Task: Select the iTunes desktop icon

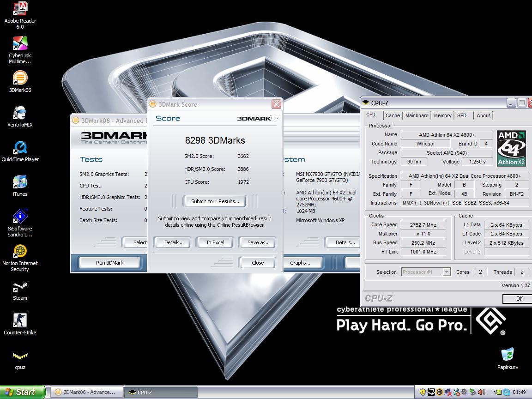Action: click(x=20, y=182)
